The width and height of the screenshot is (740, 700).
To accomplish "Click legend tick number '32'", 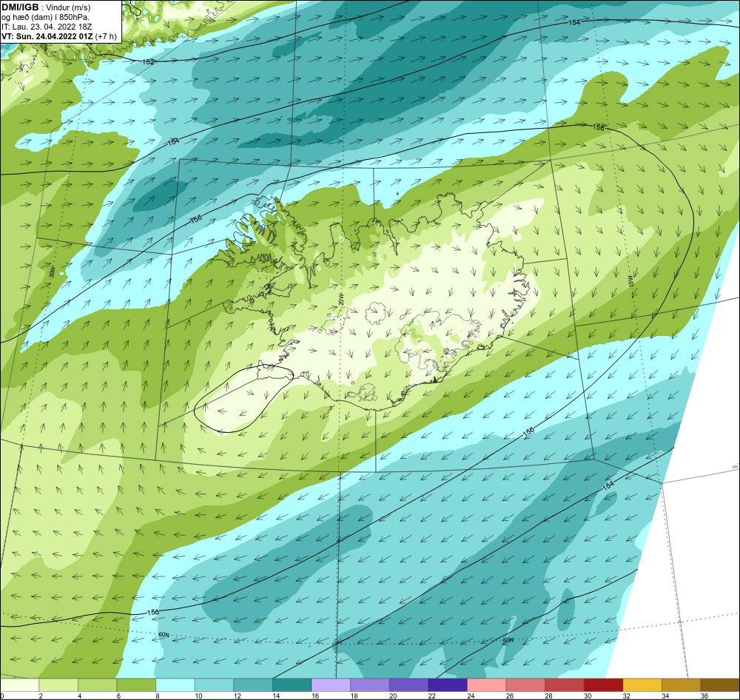I will [627, 696].
